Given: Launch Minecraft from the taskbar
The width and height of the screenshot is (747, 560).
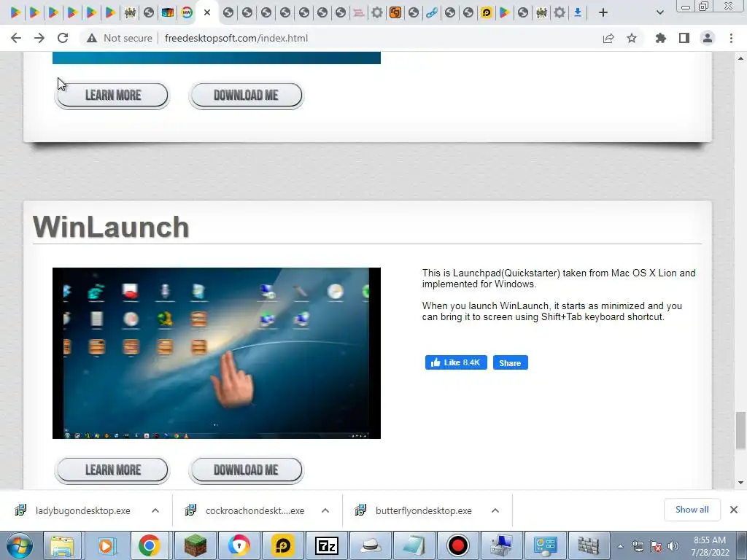Looking at the screenshot, I should [196, 545].
